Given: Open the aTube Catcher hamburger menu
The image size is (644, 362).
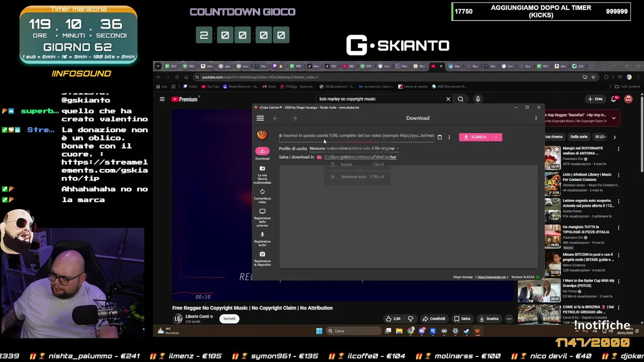Looking at the screenshot, I should [x=260, y=118].
